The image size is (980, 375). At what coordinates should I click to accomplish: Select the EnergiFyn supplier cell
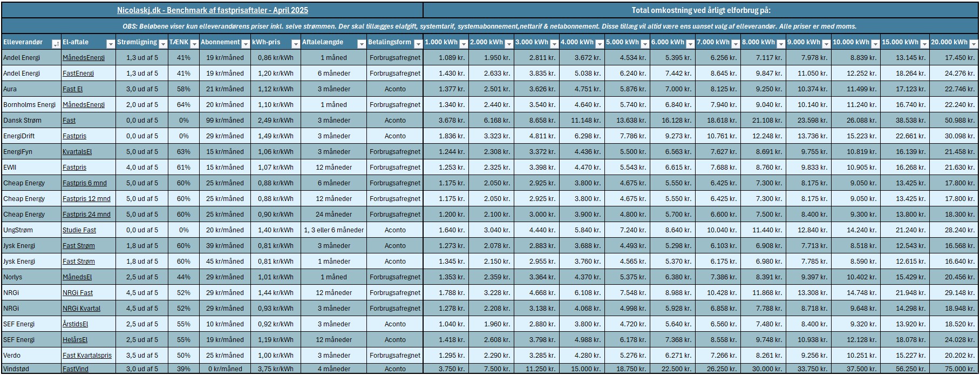tap(31, 152)
